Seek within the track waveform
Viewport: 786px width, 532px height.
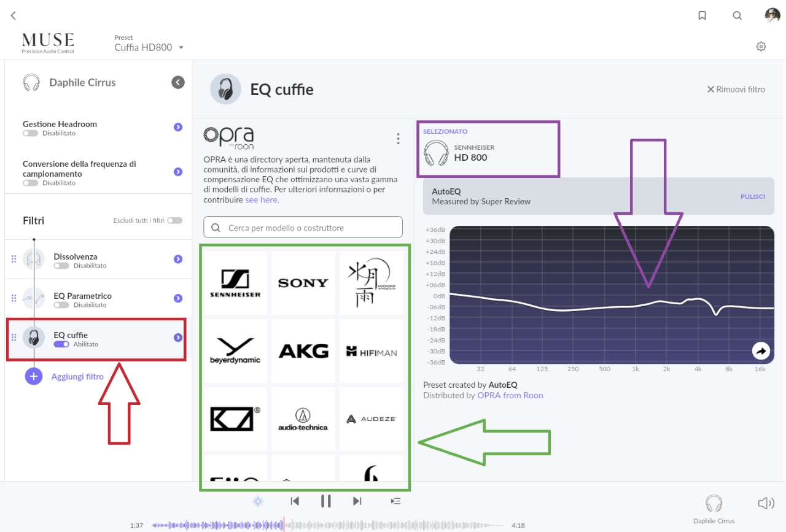point(327,525)
